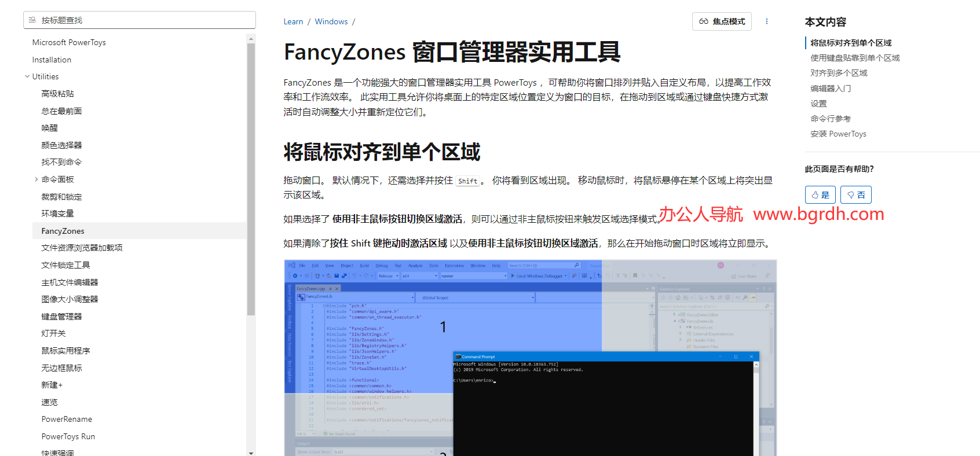Click the filter-by-title search field
Screen dimensions: 980x456
139,20
